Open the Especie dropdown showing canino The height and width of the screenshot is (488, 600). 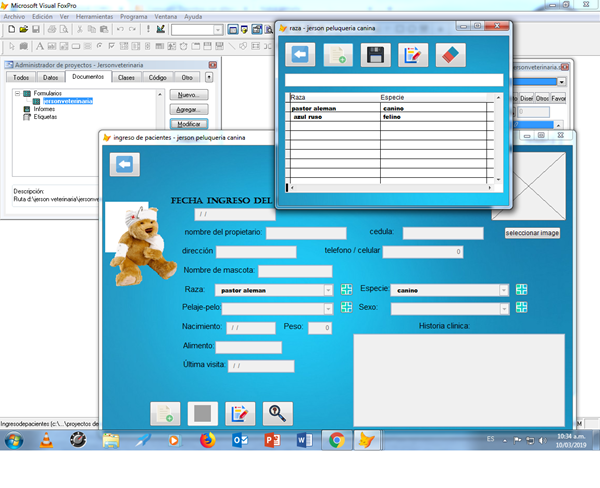tap(504, 291)
